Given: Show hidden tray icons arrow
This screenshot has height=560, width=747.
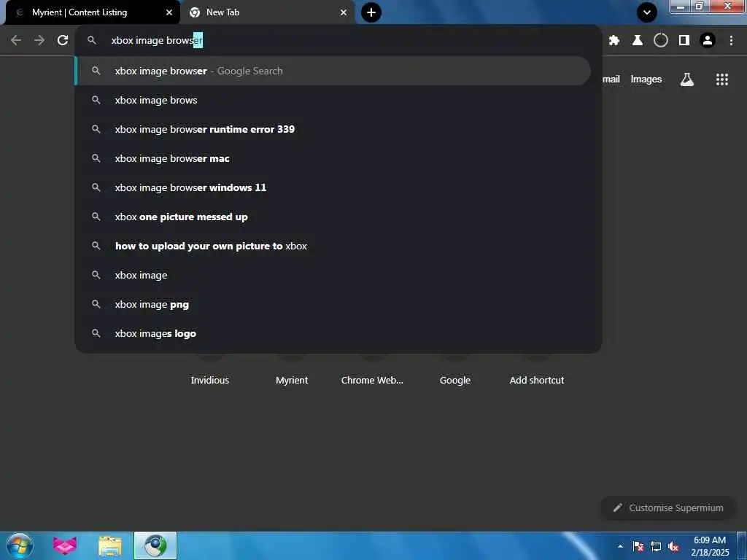Looking at the screenshot, I should [x=620, y=546].
